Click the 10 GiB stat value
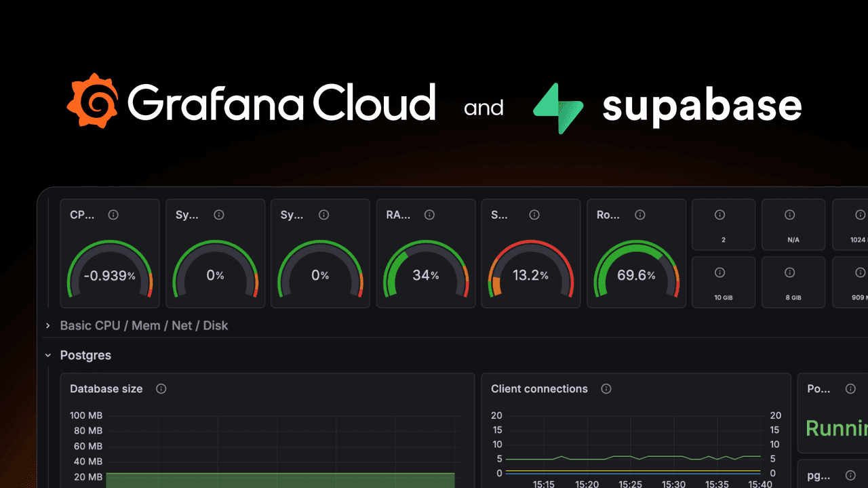The image size is (868, 488). 724,298
